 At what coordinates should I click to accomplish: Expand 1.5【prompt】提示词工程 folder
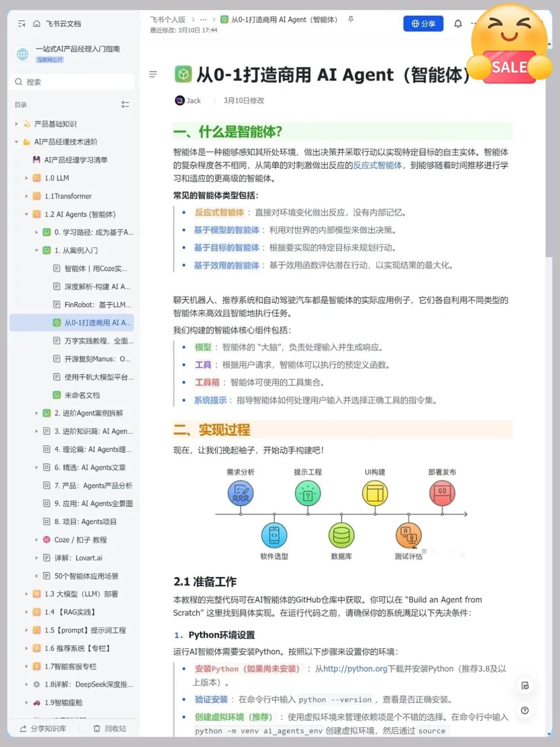pyautogui.click(x=27, y=630)
